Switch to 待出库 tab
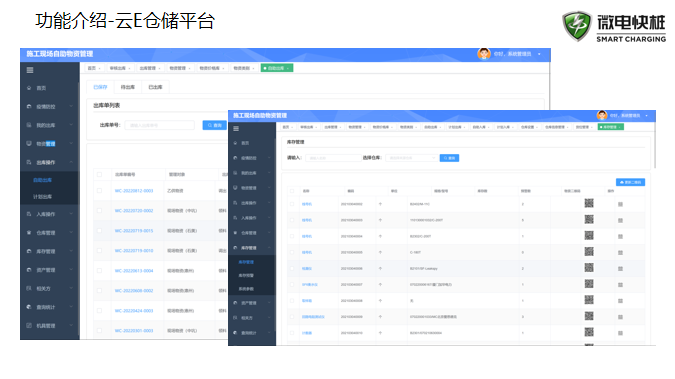 [x=127, y=87]
